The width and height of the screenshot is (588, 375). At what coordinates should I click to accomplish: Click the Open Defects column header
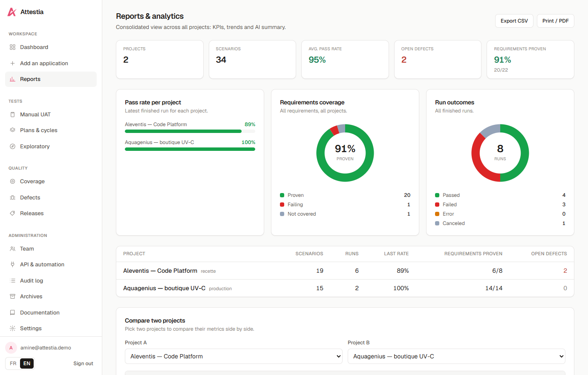tap(549, 254)
